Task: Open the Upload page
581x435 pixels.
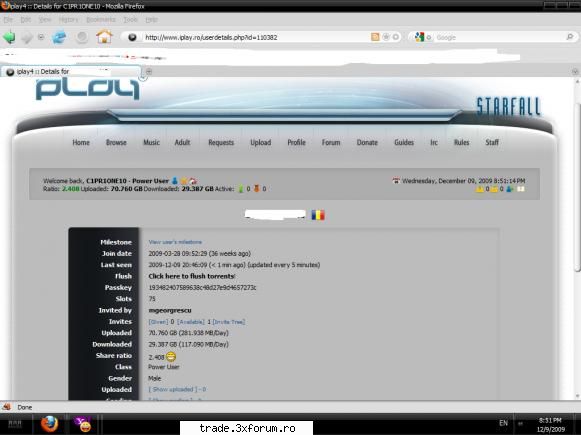Action: (260, 142)
